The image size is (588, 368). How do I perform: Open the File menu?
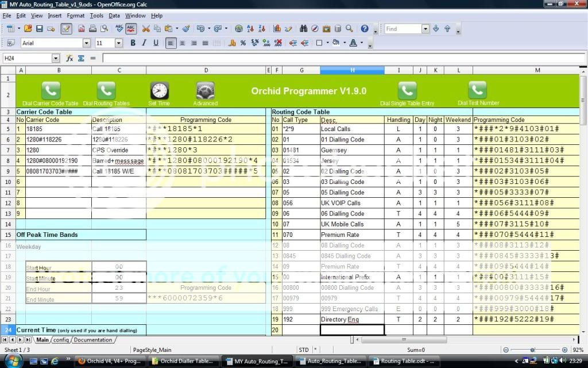coord(7,16)
